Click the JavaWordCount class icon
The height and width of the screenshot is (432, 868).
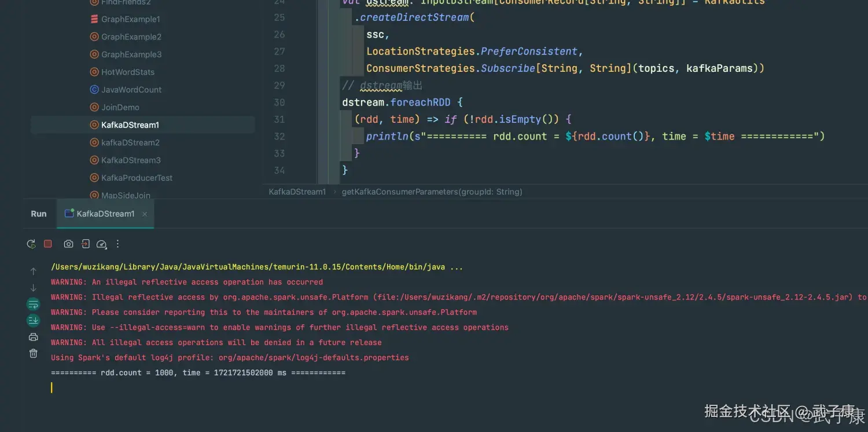tap(94, 90)
